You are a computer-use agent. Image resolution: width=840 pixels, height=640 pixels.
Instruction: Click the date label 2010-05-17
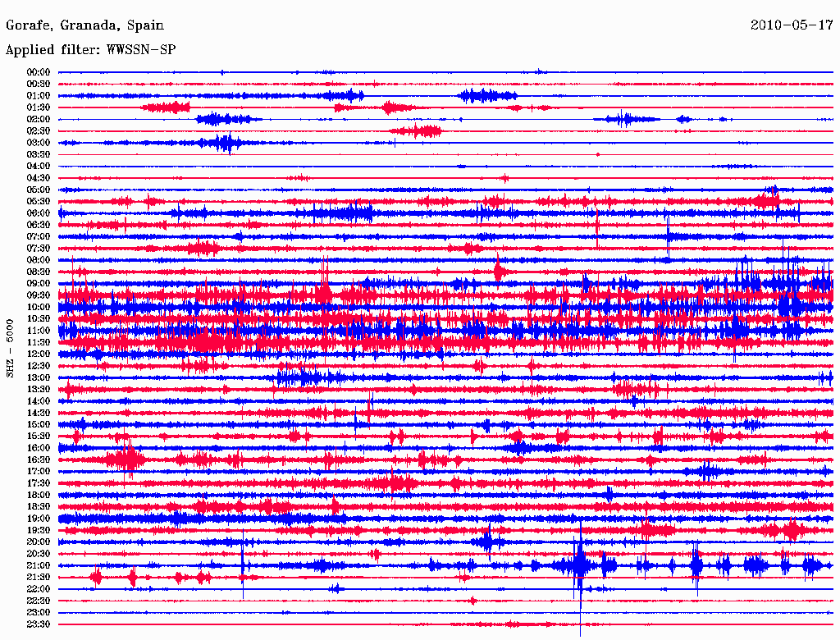click(792, 25)
